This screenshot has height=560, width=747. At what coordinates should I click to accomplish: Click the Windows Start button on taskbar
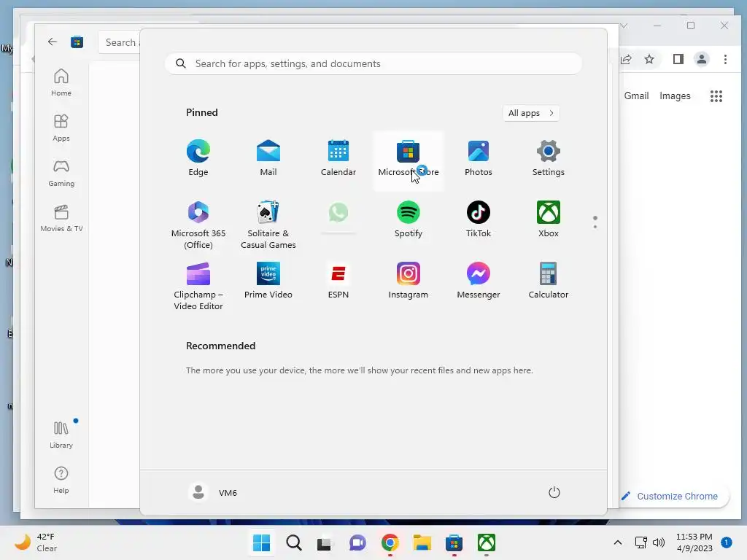click(x=262, y=542)
